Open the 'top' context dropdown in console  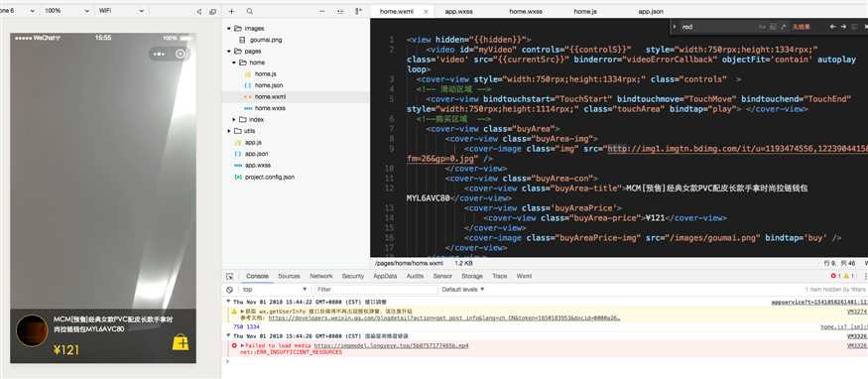pyautogui.click(x=274, y=290)
